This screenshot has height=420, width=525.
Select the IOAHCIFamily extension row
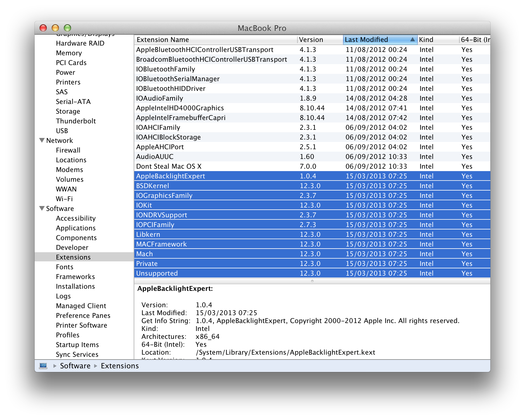point(312,127)
